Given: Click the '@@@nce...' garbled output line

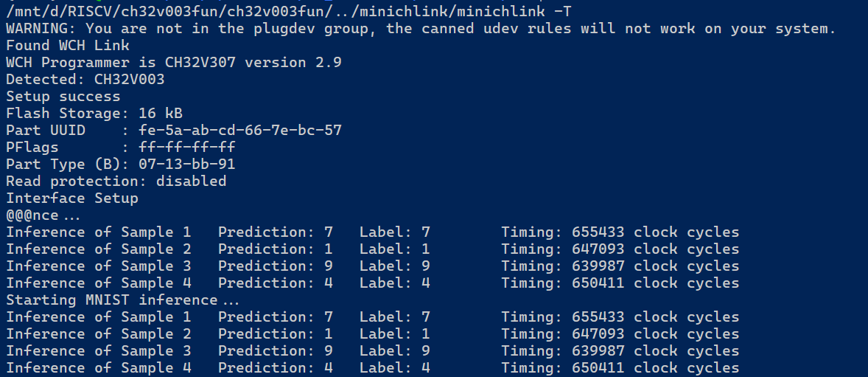Looking at the screenshot, I should [x=43, y=215].
